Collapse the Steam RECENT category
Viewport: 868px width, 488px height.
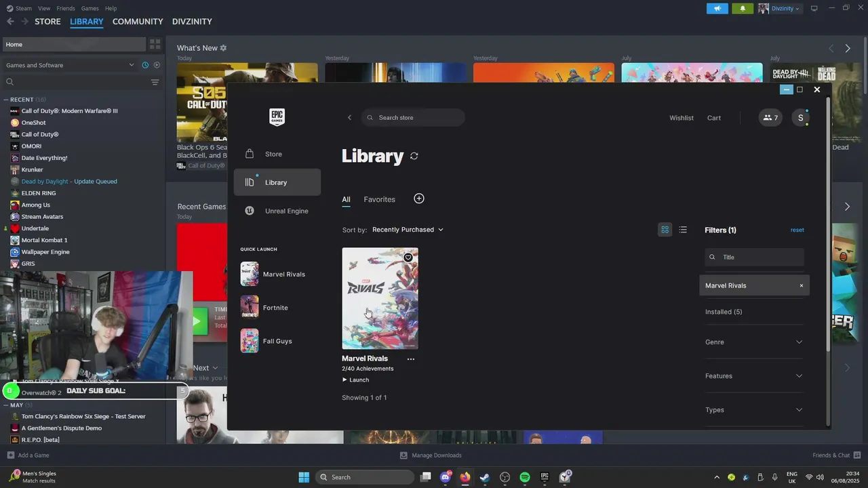tap(7, 100)
